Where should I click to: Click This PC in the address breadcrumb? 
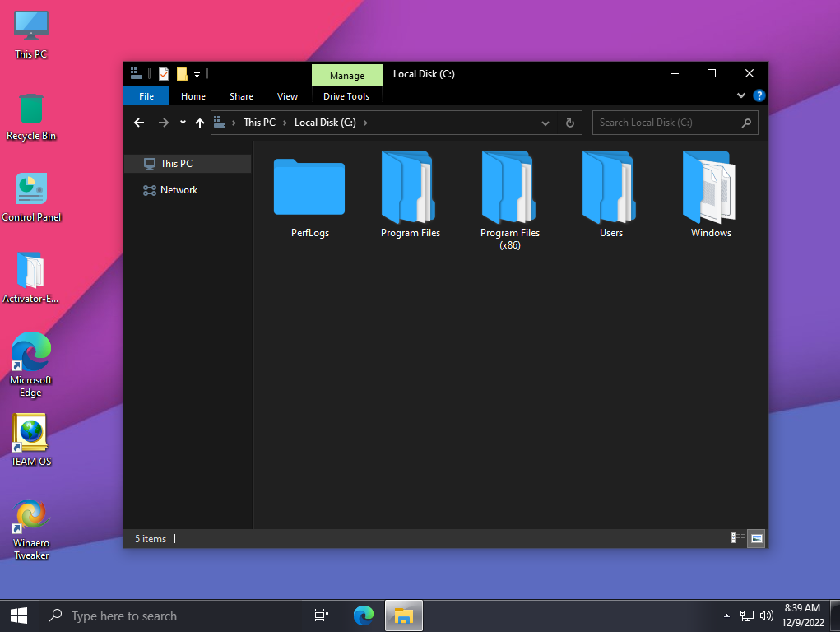click(259, 123)
